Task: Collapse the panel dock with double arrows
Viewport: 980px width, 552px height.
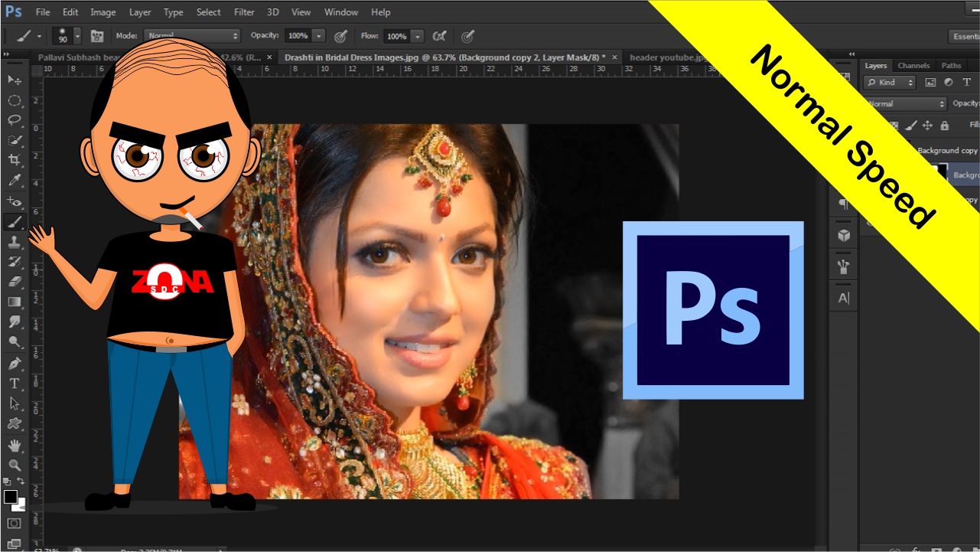Action: 852,54
